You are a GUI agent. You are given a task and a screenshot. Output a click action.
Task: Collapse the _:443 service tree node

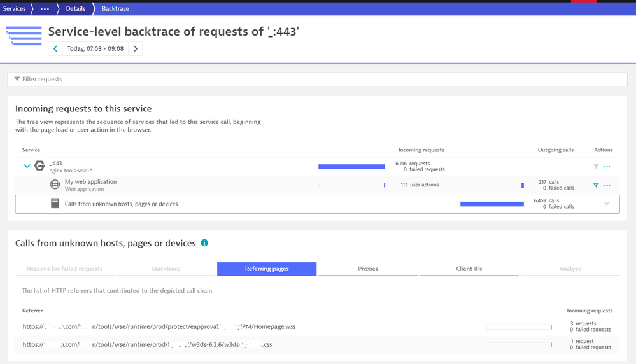click(x=27, y=166)
